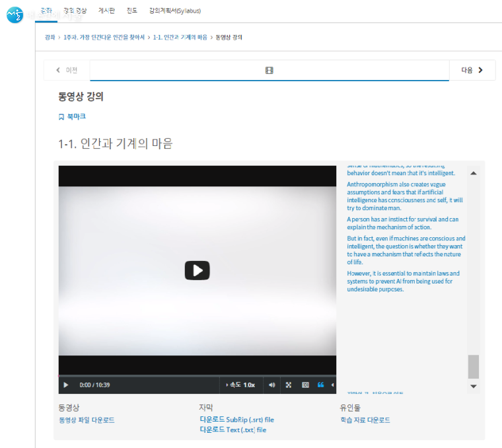Screen dimensions: 502x448
Task: Download the video via 동영상 파일 다운로드
Action: [x=87, y=420]
